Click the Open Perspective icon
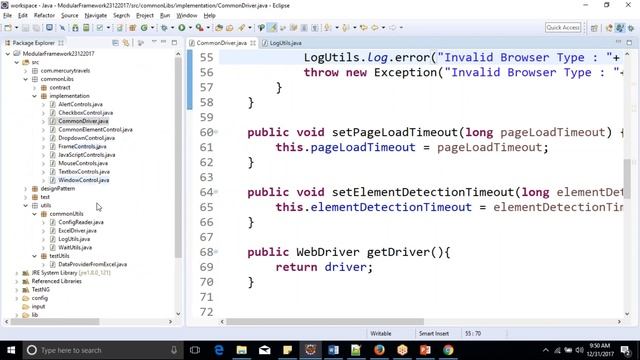The height and width of the screenshot is (360, 640). [x=594, y=28]
